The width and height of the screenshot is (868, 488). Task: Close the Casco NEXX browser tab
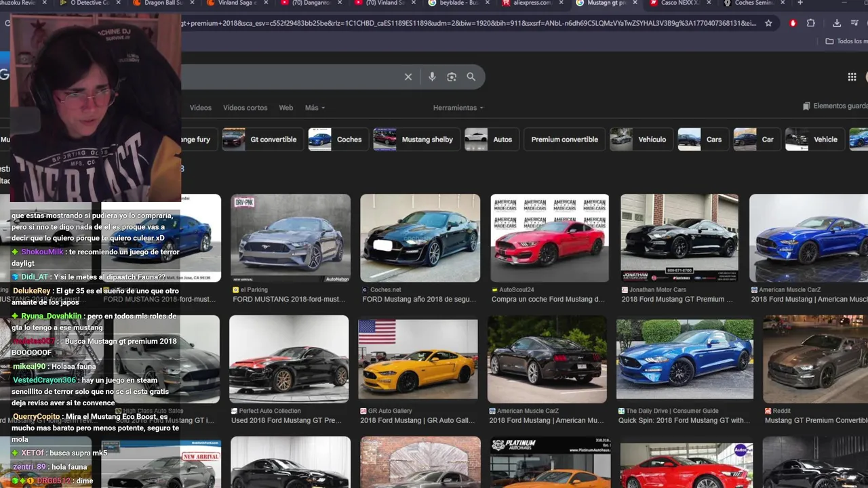[x=709, y=3]
